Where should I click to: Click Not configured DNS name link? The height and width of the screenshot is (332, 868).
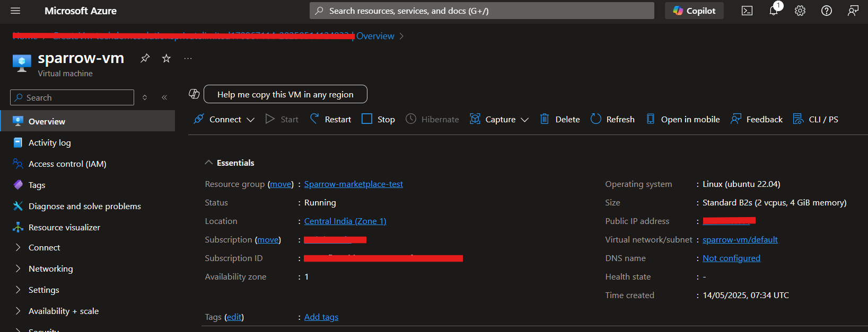(x=731, y=258)
